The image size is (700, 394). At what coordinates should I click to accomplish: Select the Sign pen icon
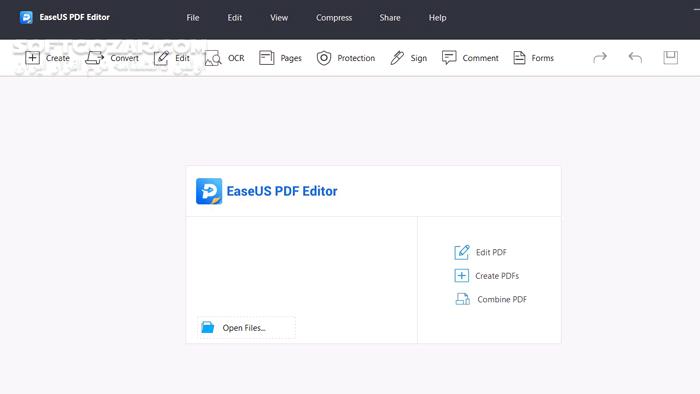[x=397, y=58]
